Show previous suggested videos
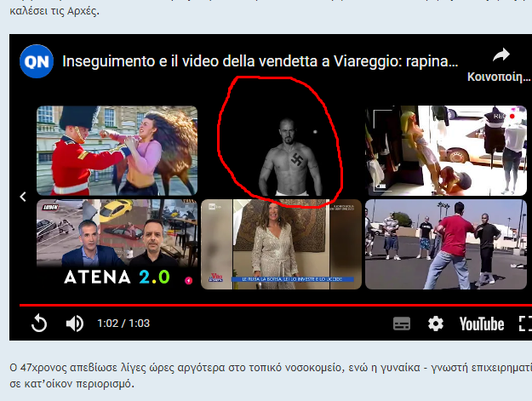This screenshot has width=532, height=401. click(23, 197)
